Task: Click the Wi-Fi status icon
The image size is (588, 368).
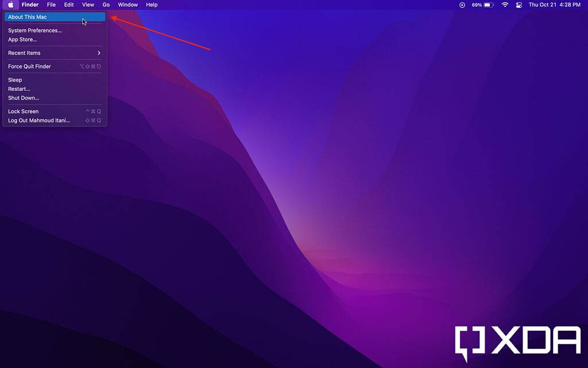Action: point(504,5)
